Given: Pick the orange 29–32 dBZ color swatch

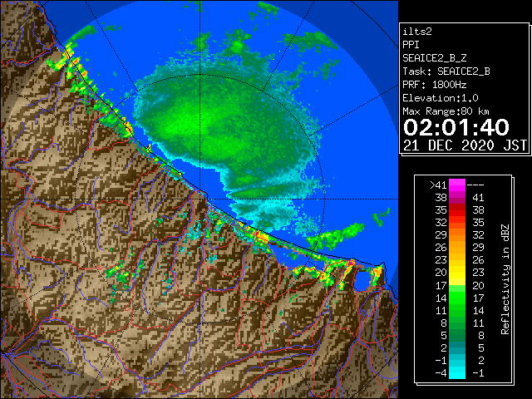Looking at the screenshot, I should (457, 235).
